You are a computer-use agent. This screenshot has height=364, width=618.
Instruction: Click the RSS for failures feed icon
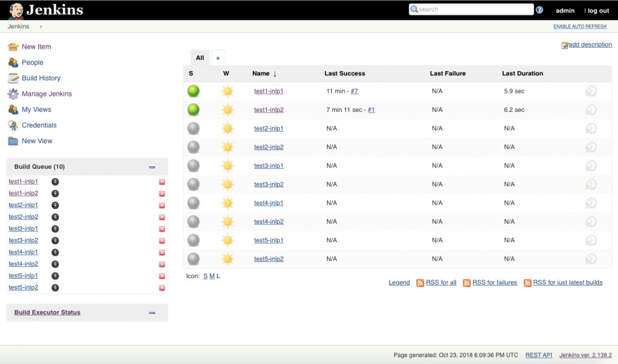[x=467, y=283]
